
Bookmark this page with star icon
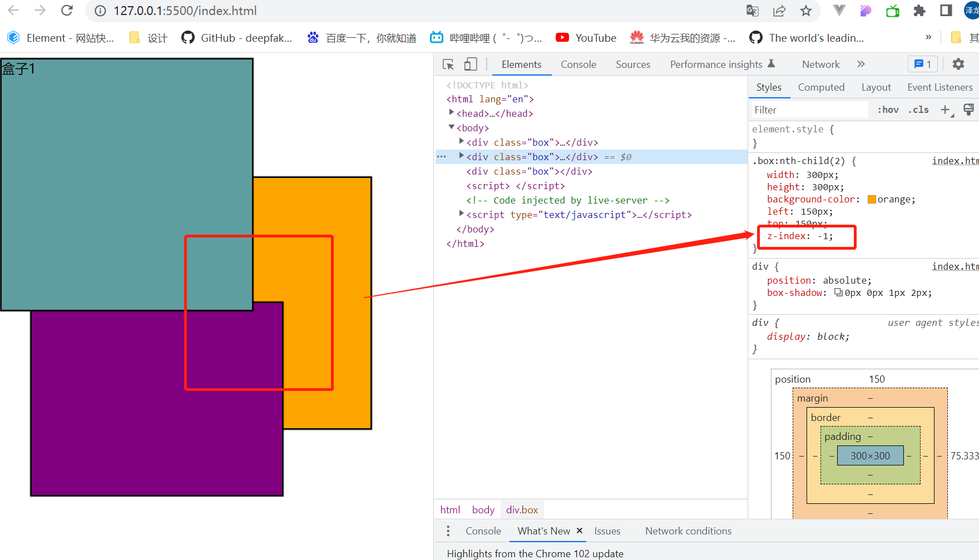(806, 11)
